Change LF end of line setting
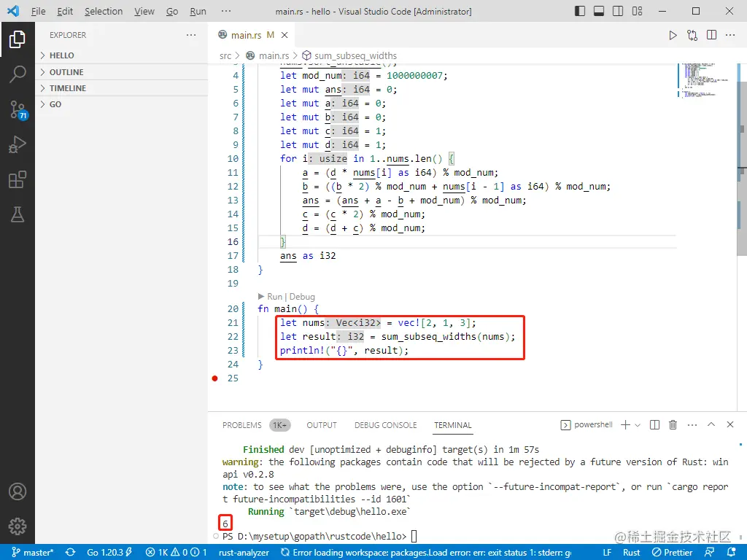The width and height of the screenshot is (747, 560). (x=607, y=553)
